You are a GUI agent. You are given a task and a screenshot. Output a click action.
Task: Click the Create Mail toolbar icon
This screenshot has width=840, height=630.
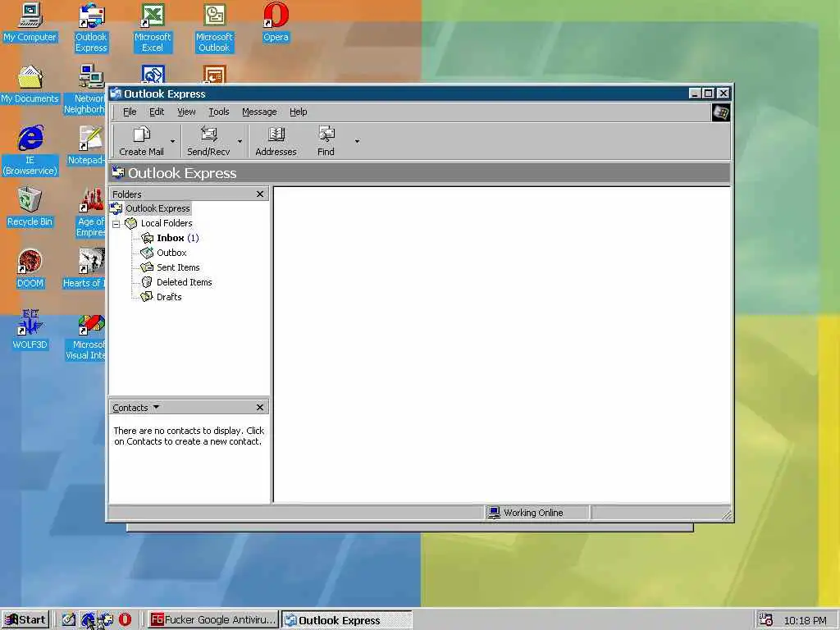[x=141, y=134]
